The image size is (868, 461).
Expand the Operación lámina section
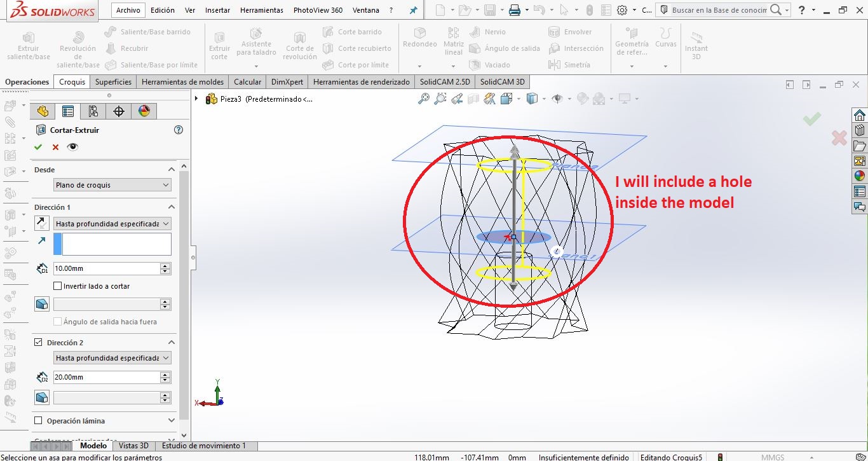171,421
